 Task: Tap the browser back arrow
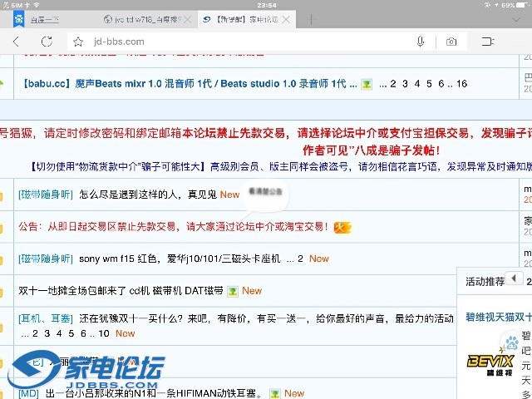tap(17, 42)
